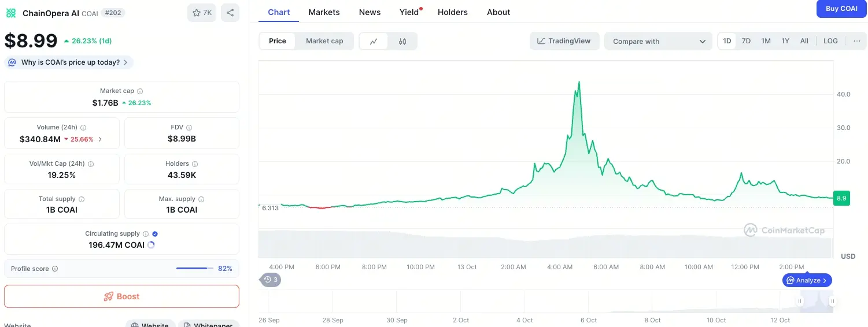Switch to the Holders tab
868x327 pixels.
(x=453, y=12)
